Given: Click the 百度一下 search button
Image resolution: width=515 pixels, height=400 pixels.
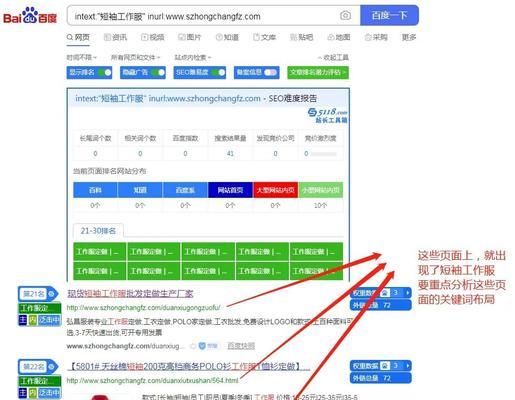Looking at the screenshot, I should [389, 15].
